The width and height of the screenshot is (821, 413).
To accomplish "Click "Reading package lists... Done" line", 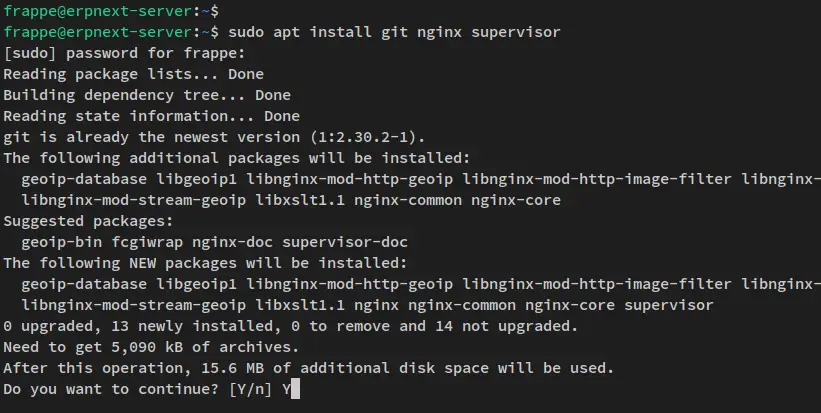I will (x=134, y=74).
